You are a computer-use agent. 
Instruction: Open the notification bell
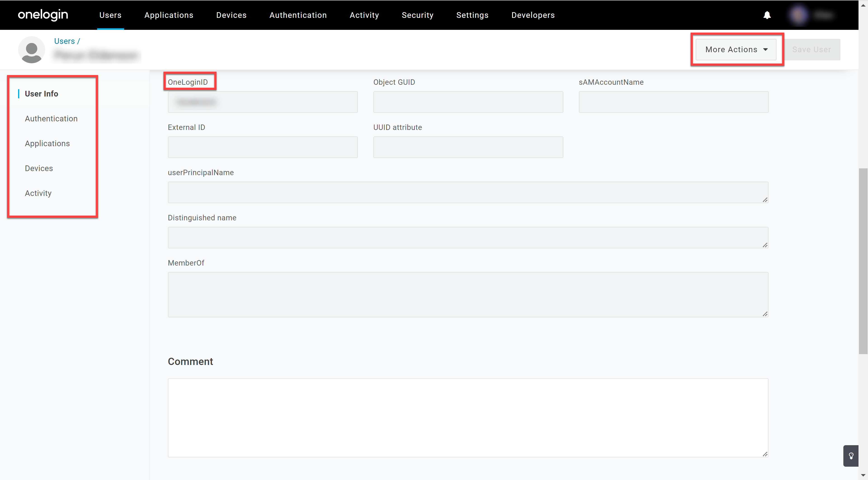pyautogui.click(x=767, y=15)
